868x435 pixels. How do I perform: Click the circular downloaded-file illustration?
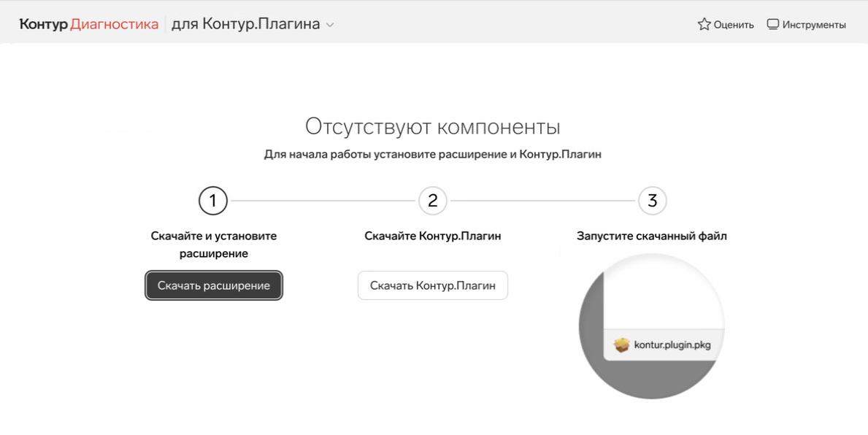point(652,326)
